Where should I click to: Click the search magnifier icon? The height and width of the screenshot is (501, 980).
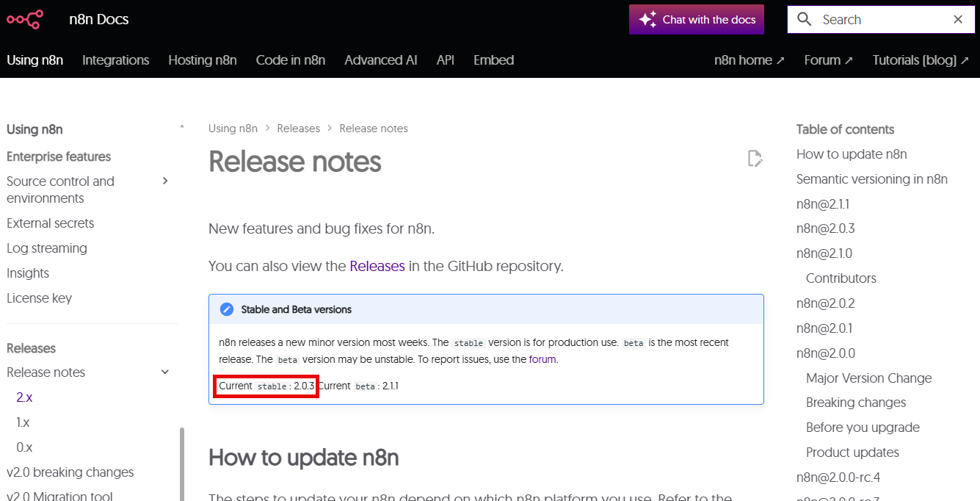click(x=805, y=20)
